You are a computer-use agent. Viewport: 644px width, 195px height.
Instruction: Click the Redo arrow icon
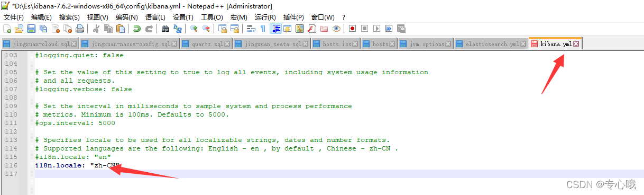click(149, 29)
